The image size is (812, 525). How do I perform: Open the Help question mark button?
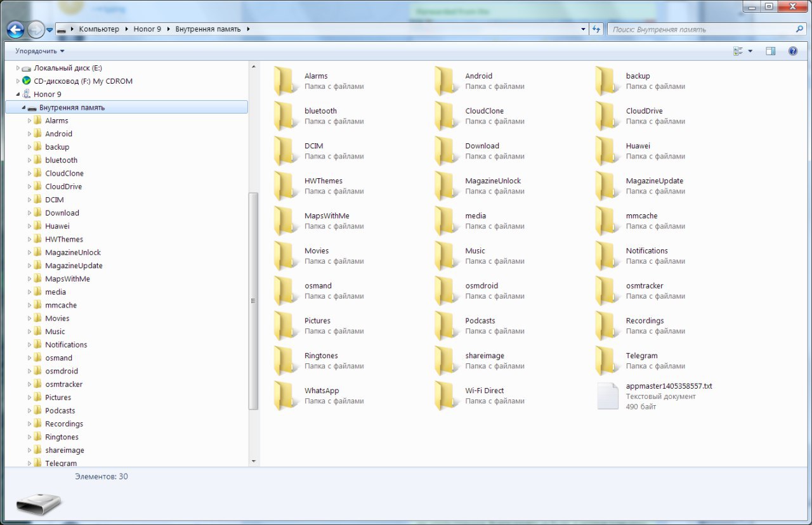tap(792, 51)
